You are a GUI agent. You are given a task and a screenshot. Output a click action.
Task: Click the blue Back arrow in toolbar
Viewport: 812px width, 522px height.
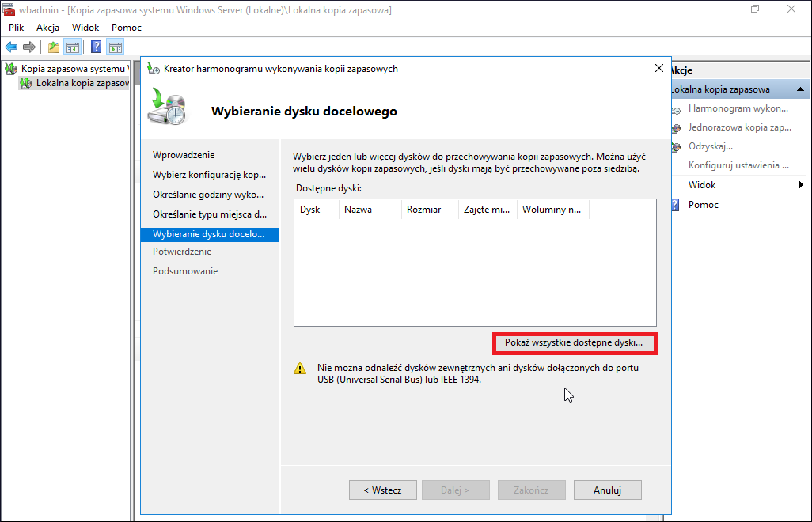[11, 47]
